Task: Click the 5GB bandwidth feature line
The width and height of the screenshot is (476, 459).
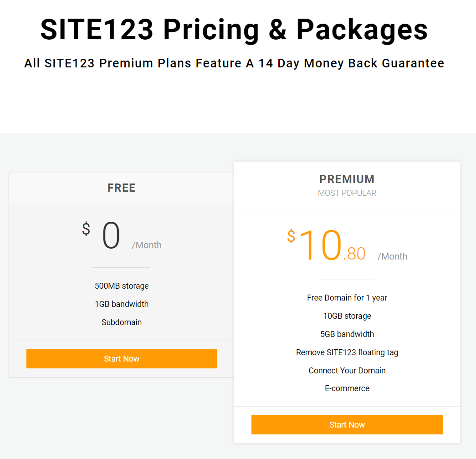Action: 347,334
